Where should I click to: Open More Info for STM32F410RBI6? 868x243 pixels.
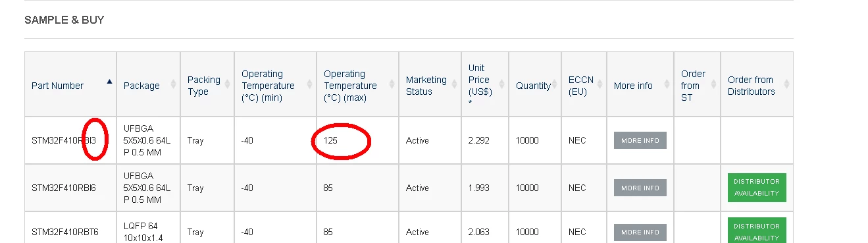point(640,188)
